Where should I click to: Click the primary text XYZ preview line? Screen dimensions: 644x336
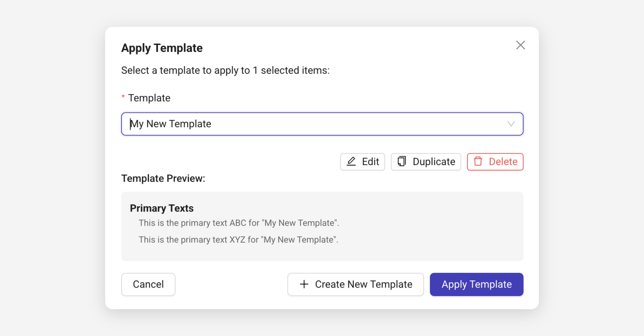coord(238,240)
